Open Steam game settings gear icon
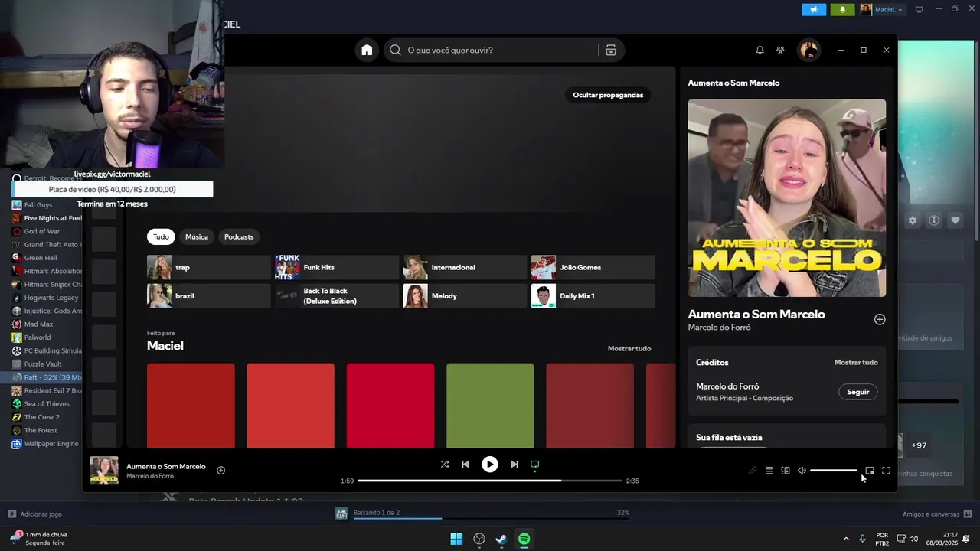This screenshot has height=551, width=980. pos(913,220)
